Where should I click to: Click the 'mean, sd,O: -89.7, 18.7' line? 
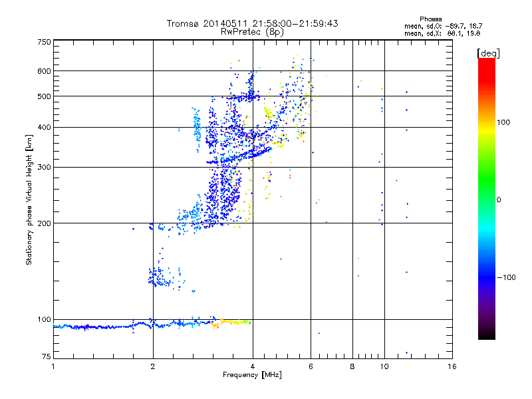click(x=443, y=26)
